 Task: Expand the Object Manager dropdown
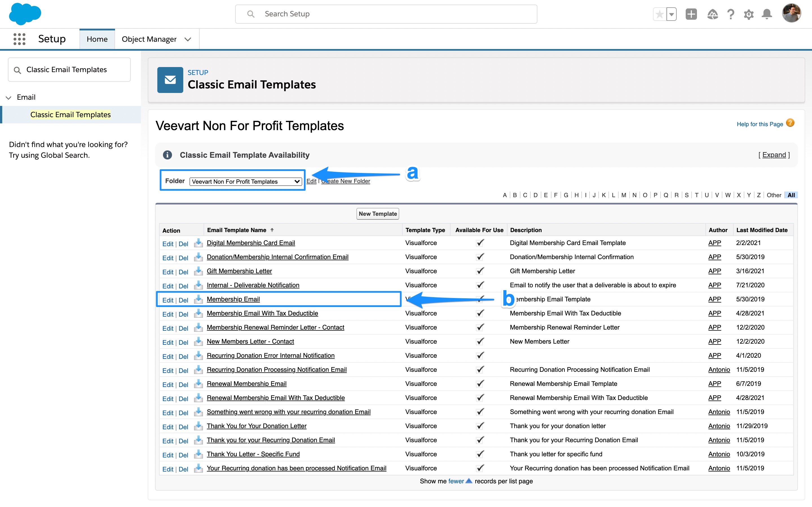[188, 39]
